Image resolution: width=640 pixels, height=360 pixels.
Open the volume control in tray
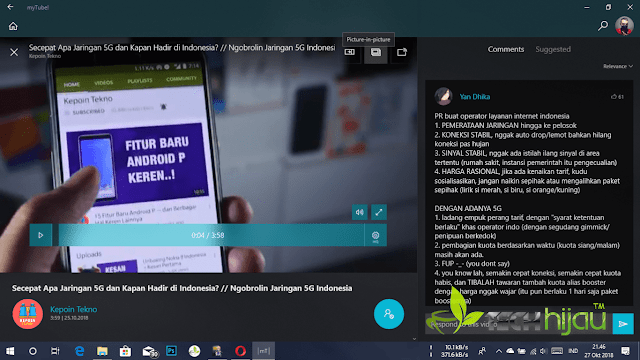543,351
